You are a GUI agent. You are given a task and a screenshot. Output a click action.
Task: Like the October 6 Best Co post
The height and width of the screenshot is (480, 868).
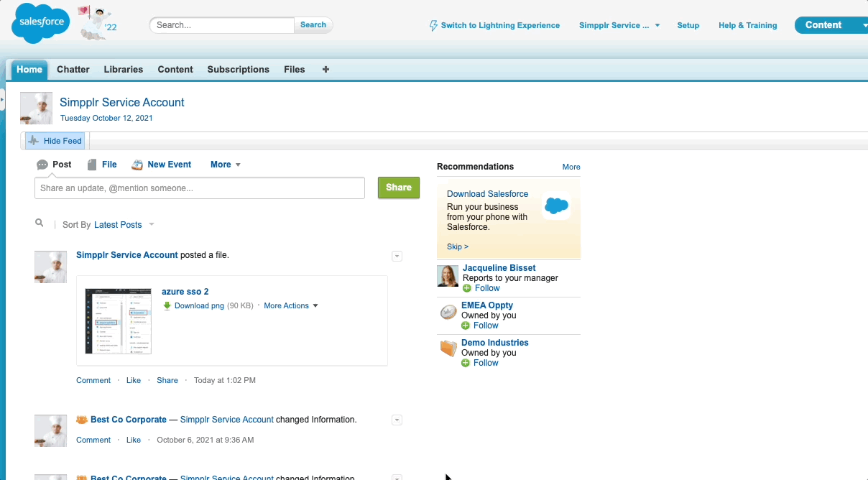[134, 440]
